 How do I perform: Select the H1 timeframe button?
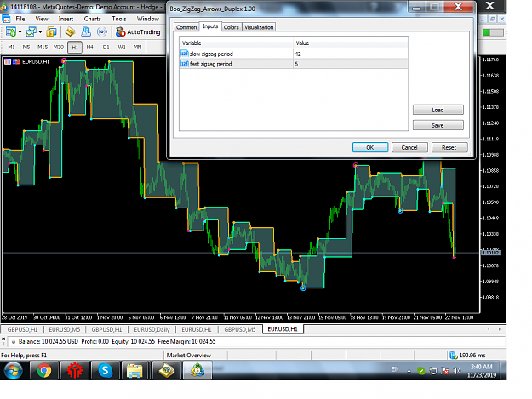click(75, 47)
